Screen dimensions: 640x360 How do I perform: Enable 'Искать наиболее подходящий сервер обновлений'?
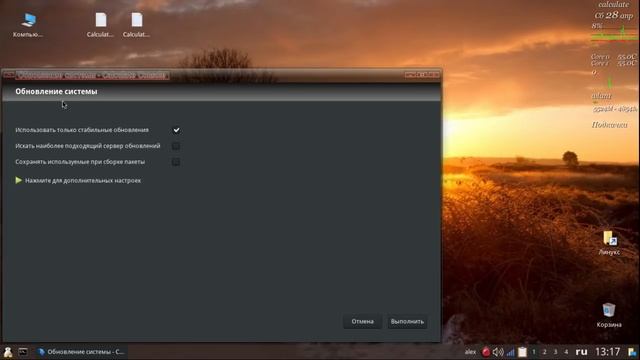coord(176,146)
